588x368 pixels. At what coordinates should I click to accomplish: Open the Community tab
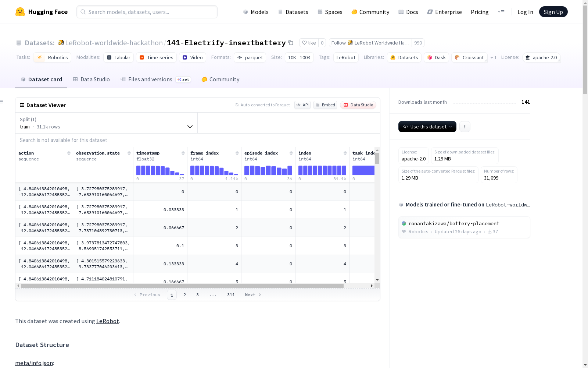click(x=220, y=79)
